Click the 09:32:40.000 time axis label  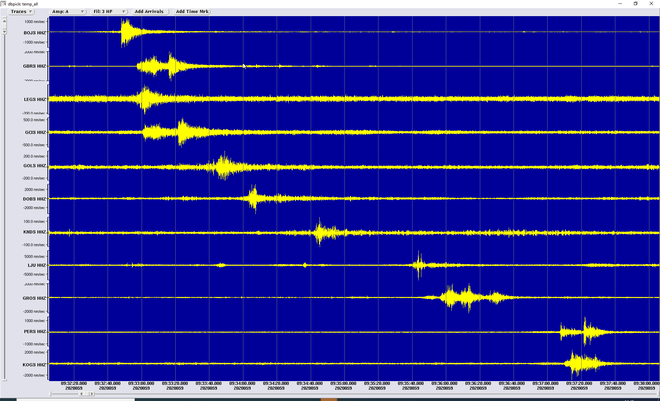pyautogui.click(x=108, y=383)
